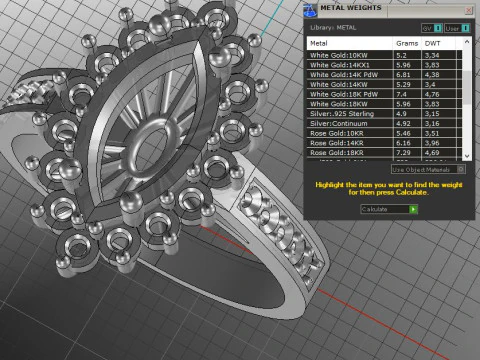
Task: Select the White Gold:18K PdW row
Action: point(384,94)
